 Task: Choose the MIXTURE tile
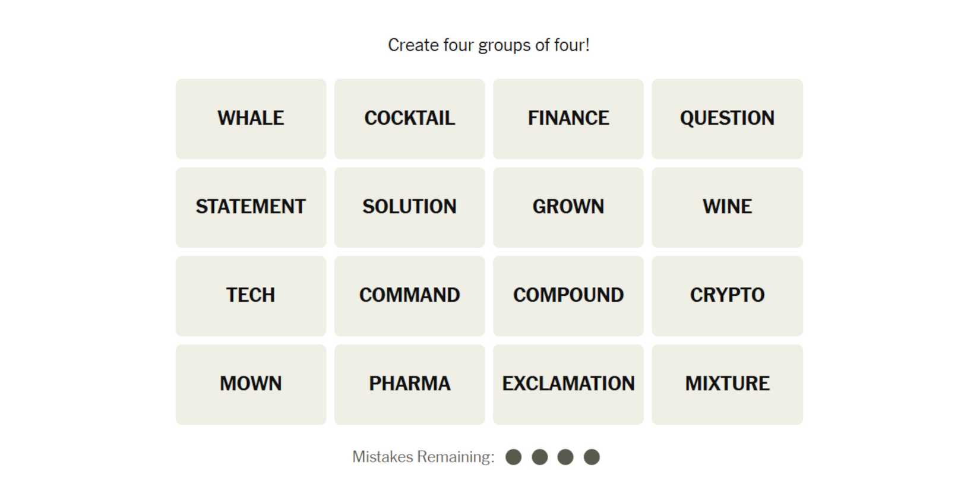click(727, 384)
